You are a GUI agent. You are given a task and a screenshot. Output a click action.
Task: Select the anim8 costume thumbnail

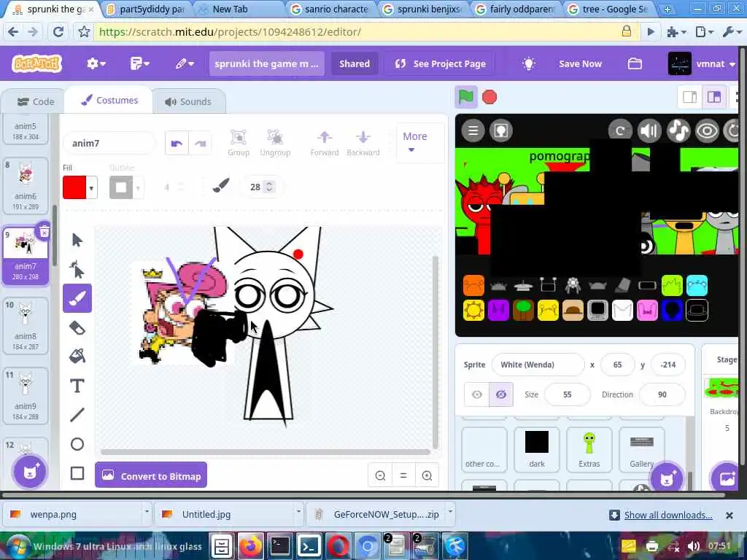(x=26, y=324)
